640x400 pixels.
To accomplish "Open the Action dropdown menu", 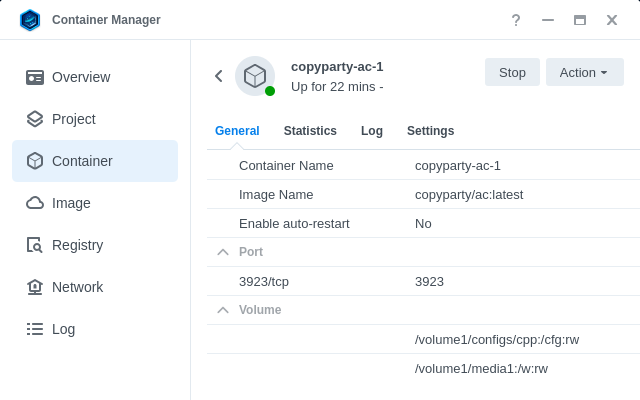I will [x=584, y=72].
